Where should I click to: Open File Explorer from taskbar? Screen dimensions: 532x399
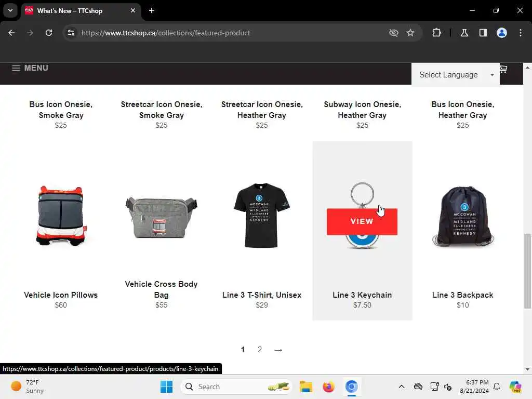[x=305, y=387]
